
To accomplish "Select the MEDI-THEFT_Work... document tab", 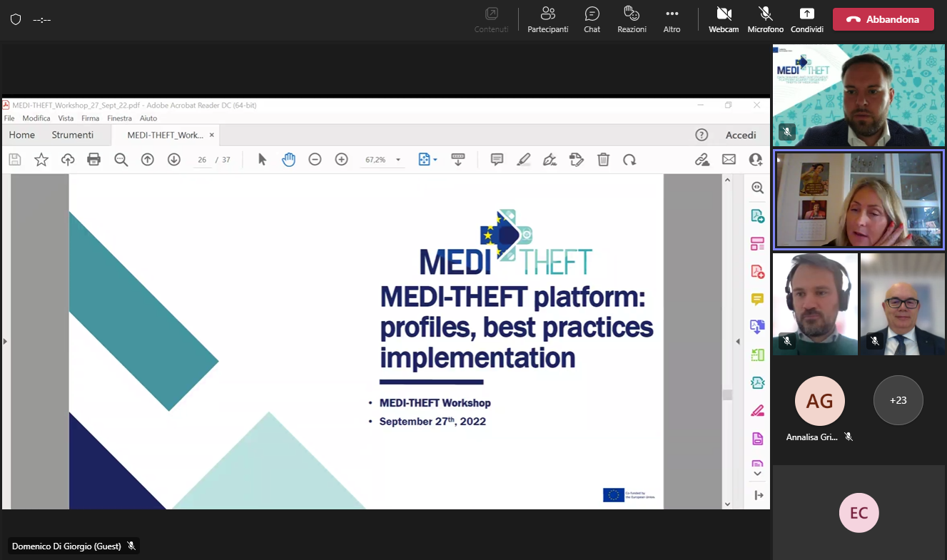I will tap(166, 135).
